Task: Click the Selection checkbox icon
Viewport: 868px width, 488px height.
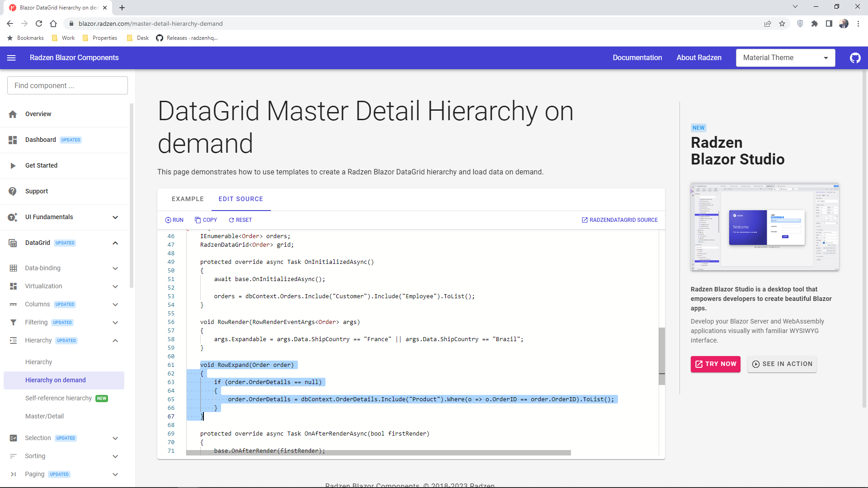Action: pos(13,438)
